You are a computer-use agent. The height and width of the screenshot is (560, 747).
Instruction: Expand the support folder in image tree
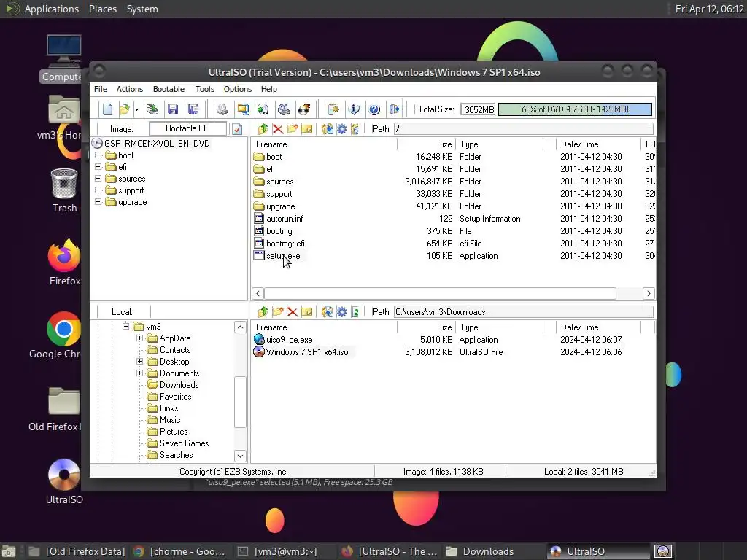(x=98, y=190)
